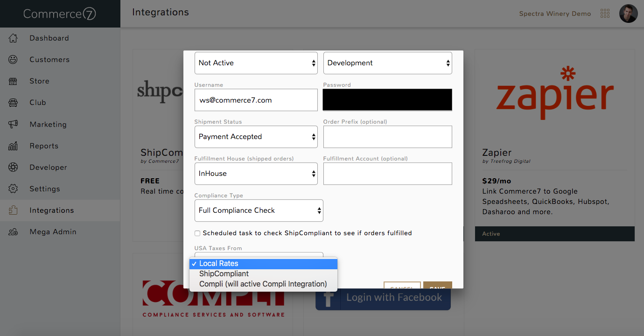Screen dimensions: 644x336
Task: Click the Reports bar chart icon
Action: (x=13, y=146)
